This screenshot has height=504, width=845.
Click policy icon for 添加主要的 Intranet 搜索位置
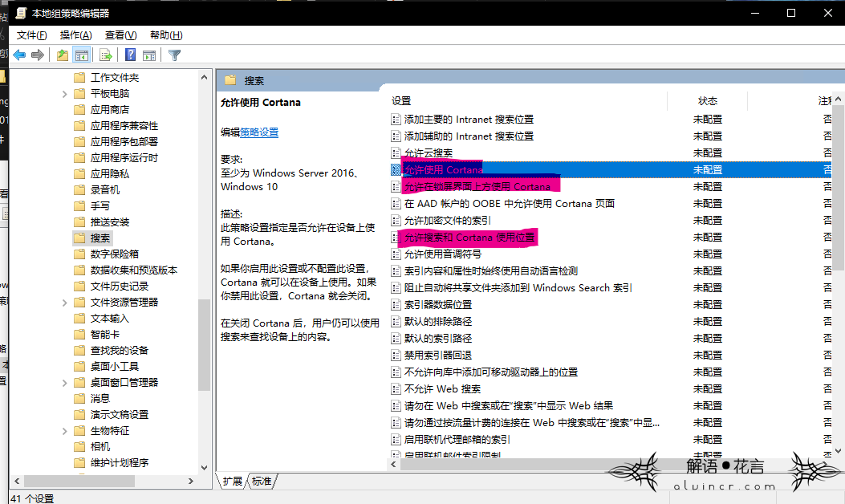(x=396, y=119)
